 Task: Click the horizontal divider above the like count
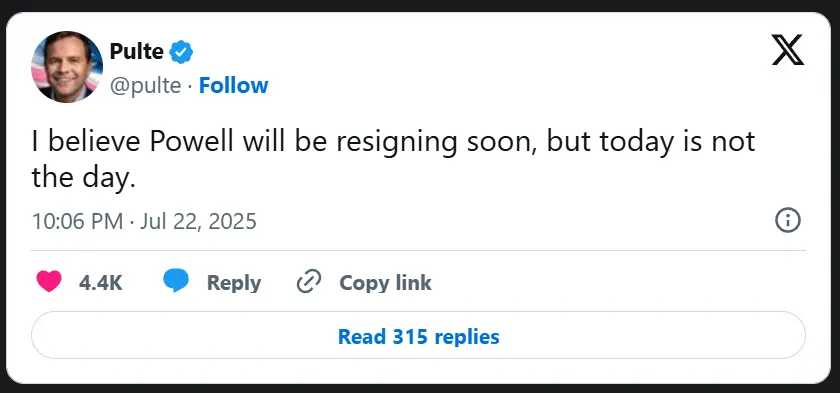pyautogui.click(x=418, y=250)
